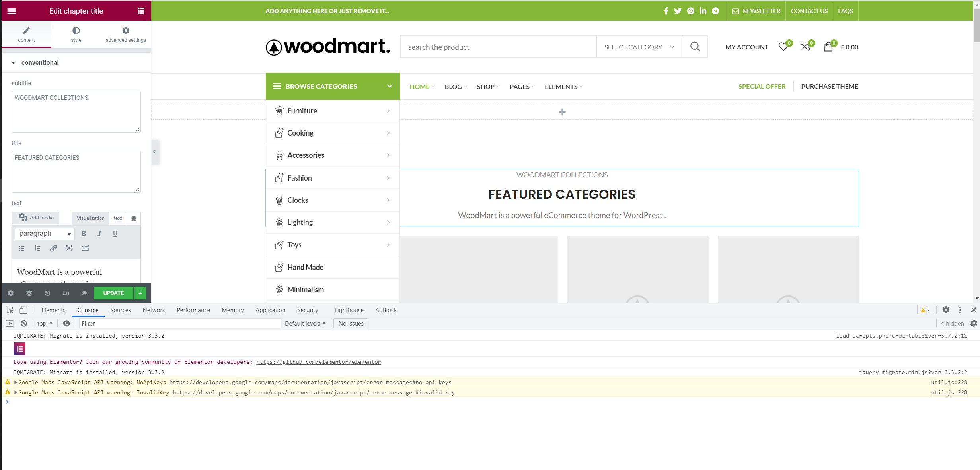Open the paragraph format dropdown
The height and width of the screenshot is (470, 980).
click(45, 234)
